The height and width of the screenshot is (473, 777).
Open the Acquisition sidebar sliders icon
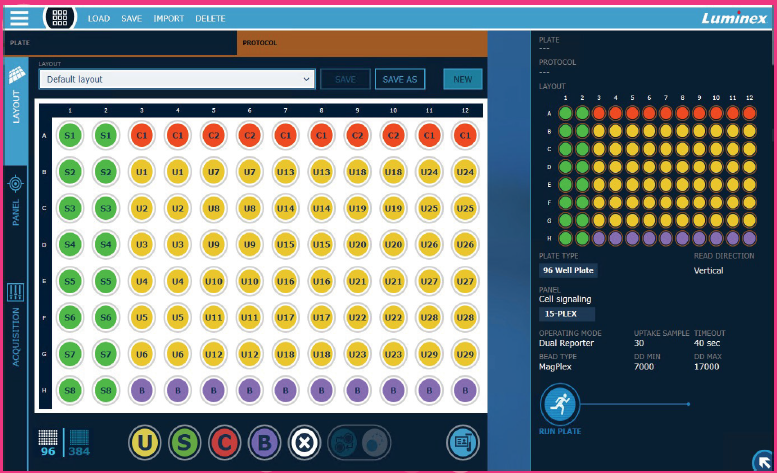[15, 292]
